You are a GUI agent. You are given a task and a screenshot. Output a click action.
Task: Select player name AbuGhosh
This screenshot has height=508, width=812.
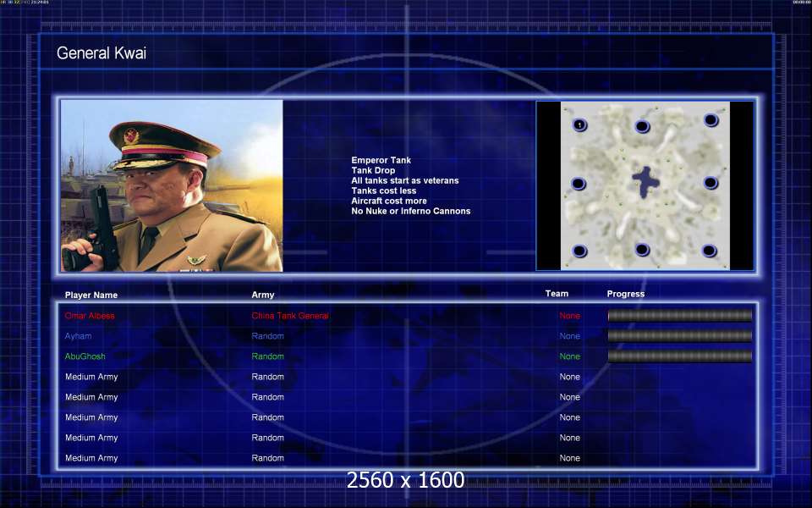(85, 356)
